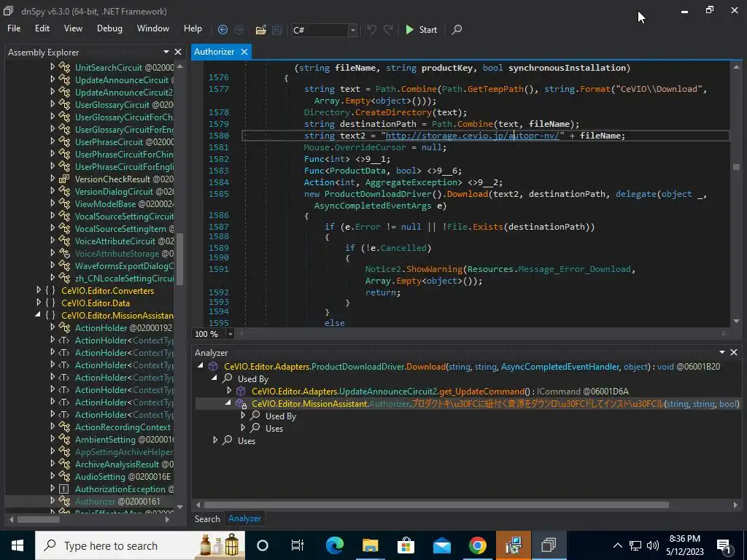This screenshot has height=560, width=747.
Task: Open the Window menu
Action: (x=153, y=28)
